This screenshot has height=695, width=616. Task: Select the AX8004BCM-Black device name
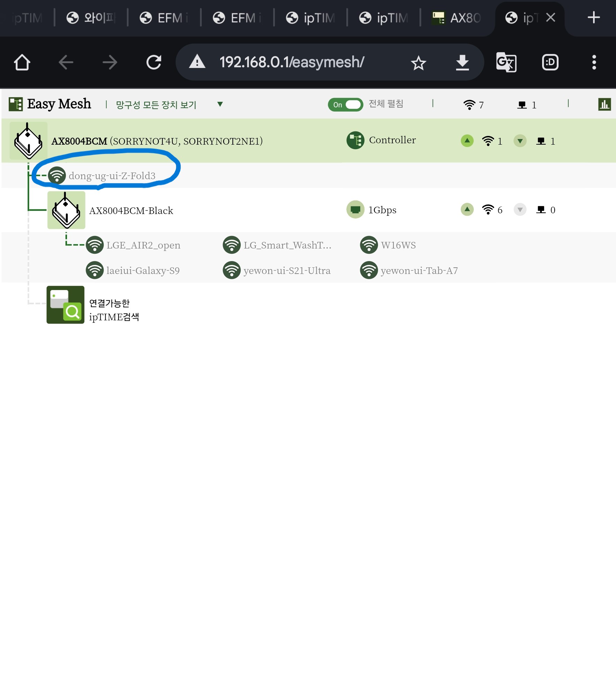pyautogui.click(x=131, y=211)
